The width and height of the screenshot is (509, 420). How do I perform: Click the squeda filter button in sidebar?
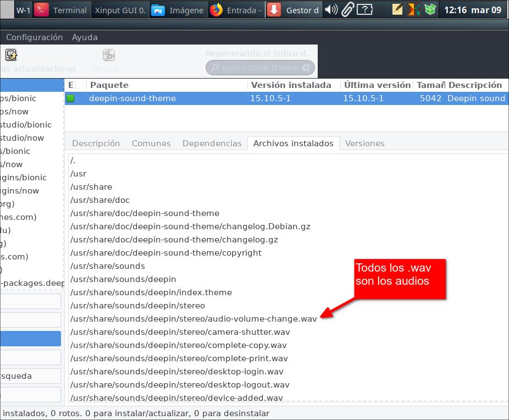tap(31, 376)
